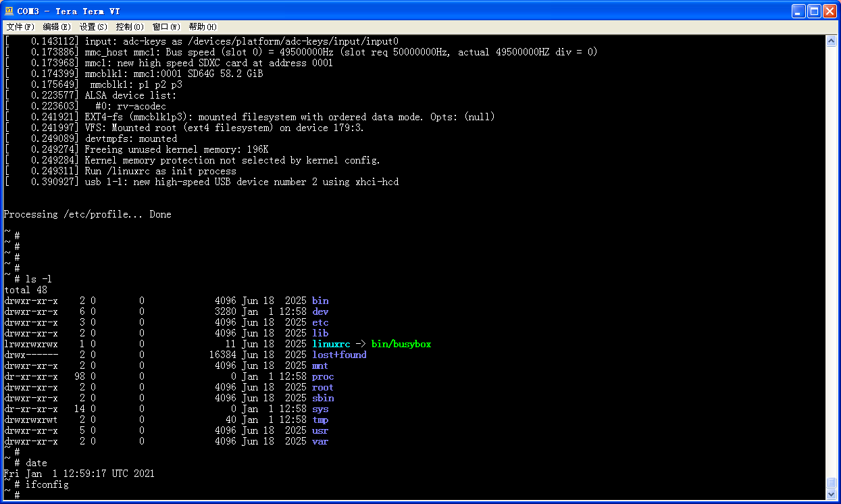
Task: Click the 'bin/busybox' link target
Action: tap(401, 344)
